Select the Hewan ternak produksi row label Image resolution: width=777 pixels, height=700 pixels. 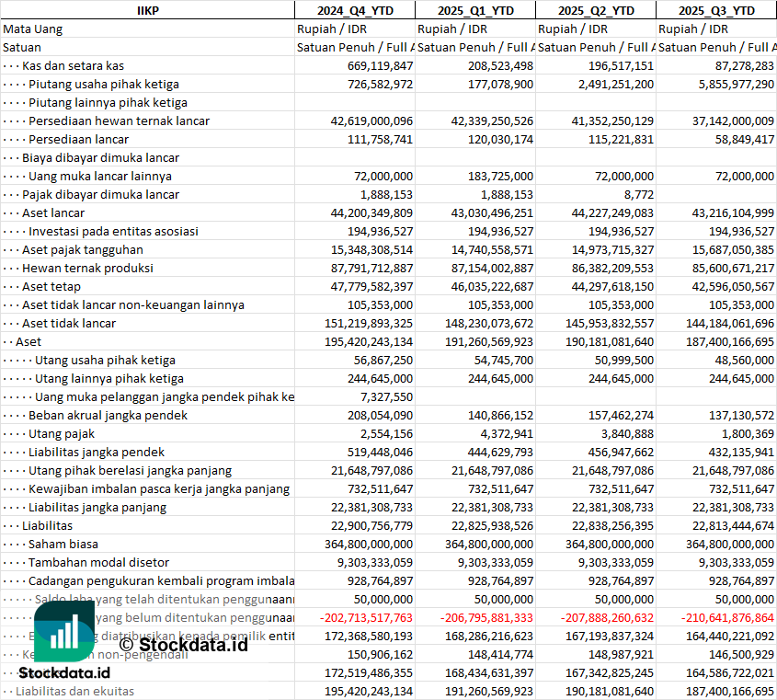[87, 268]
